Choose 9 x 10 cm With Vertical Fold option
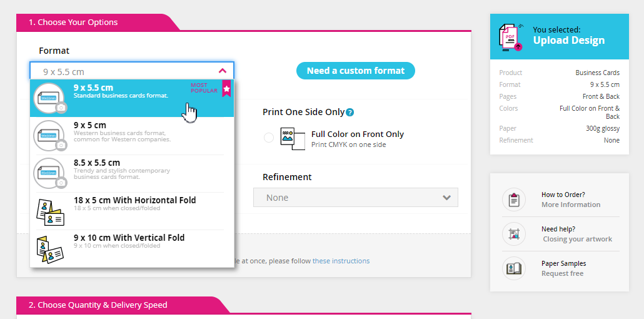Viewport: 644px width, 319px height. pyautogui.click(x=132, y=248)
